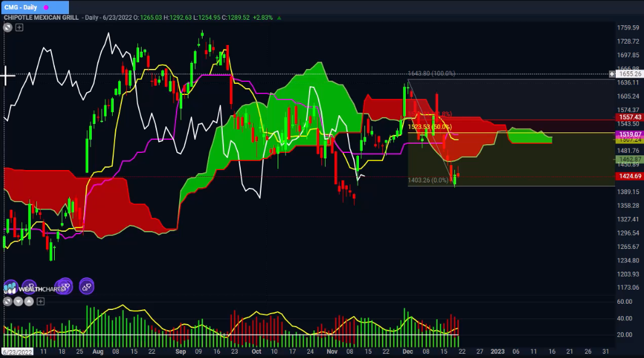Click the main chart pane resize icon
Image resolution: width=644 pixels, height=358 pixels.
tap(7, 28)
